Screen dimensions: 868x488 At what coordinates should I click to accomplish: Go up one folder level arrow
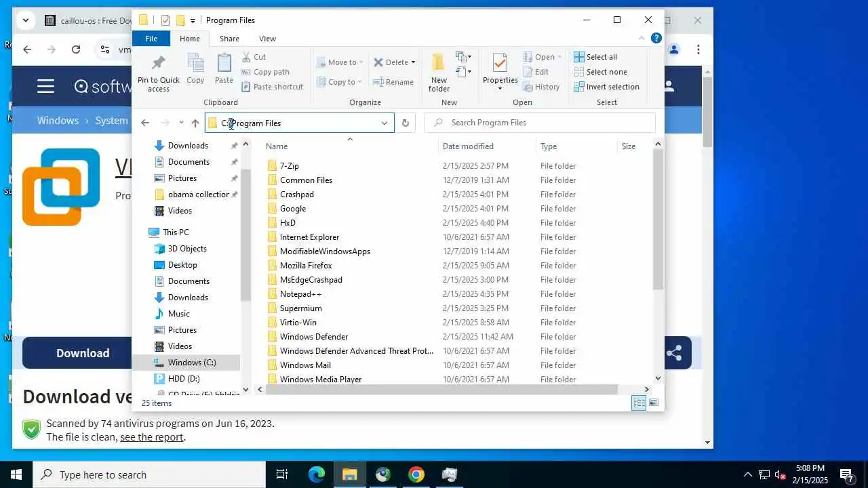coord(195,123)
